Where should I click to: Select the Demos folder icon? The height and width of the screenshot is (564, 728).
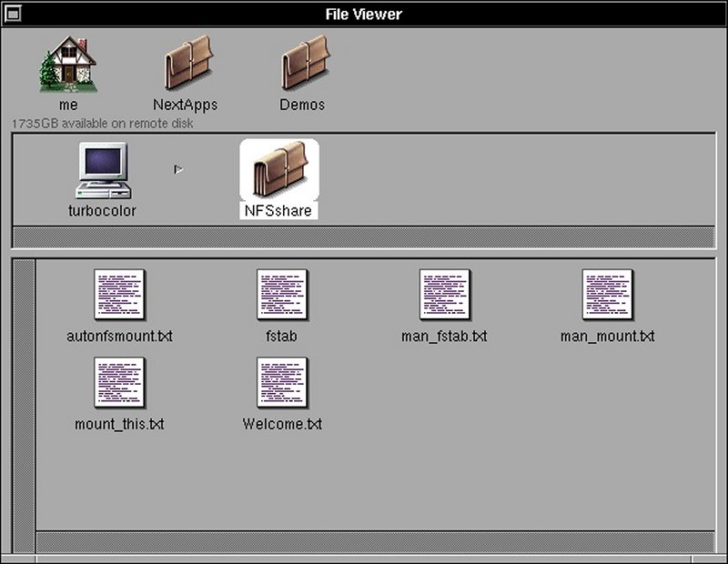point(303,65)
